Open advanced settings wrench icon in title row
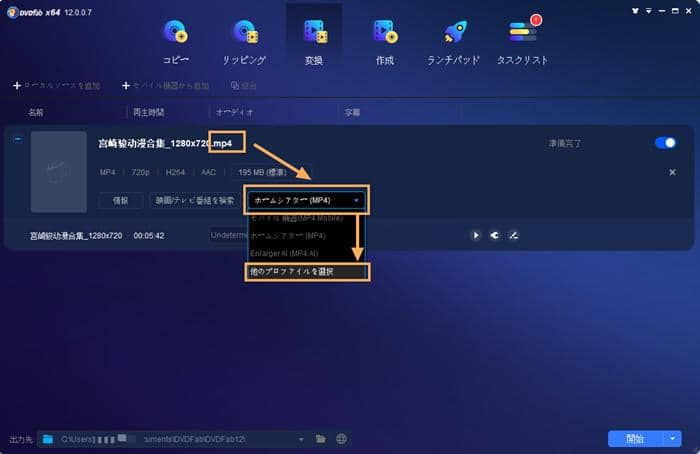Screen dimensions: 700x454 (495, 235)
